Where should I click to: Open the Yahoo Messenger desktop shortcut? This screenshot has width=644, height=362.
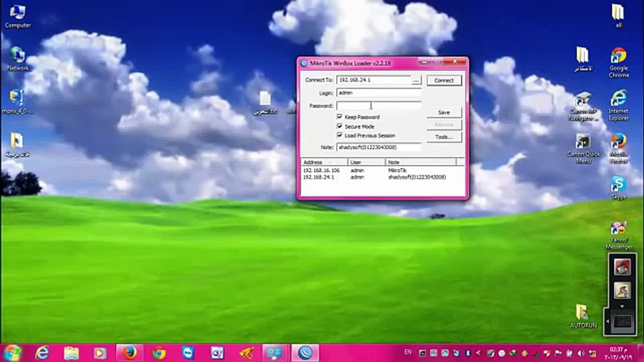coord(618,235)
